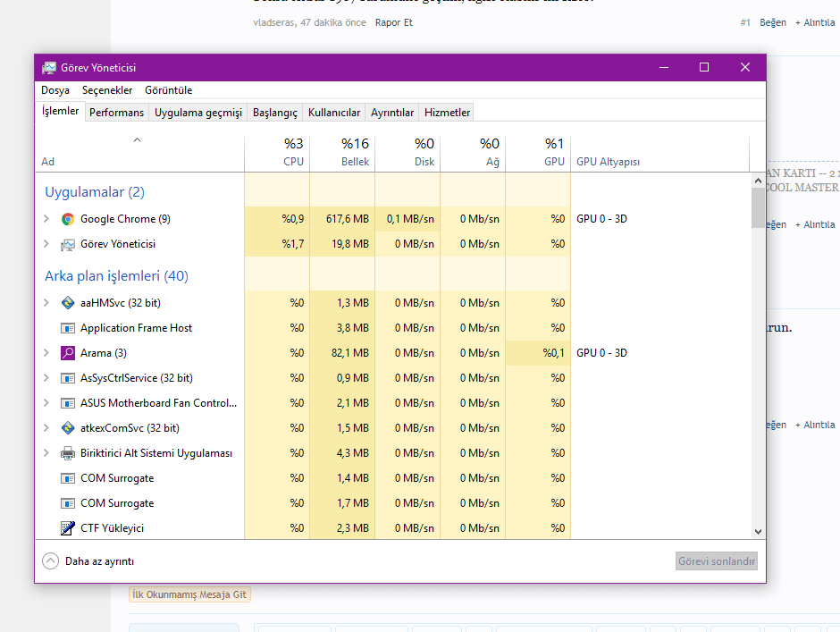Expand the atkexComSvc (32 bit) row

coord(46,428)
